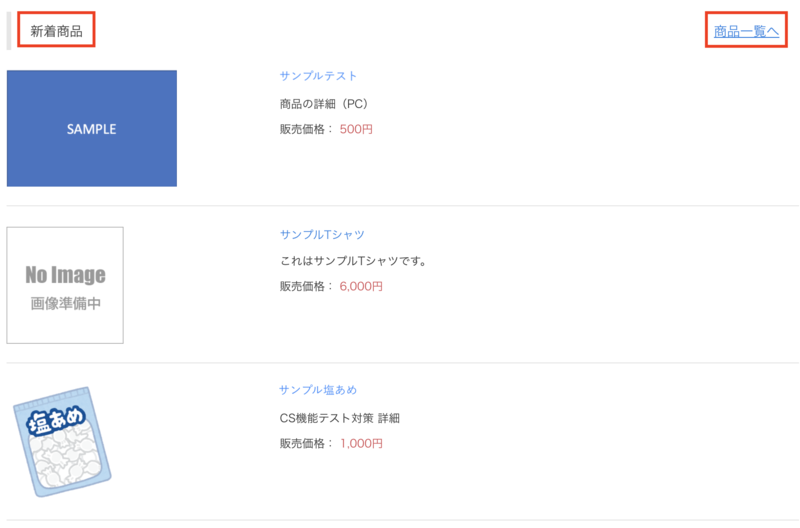Click the 画像準備中 text in the placeholder
The height and width of the screenshot is (528, 800).
65,304
